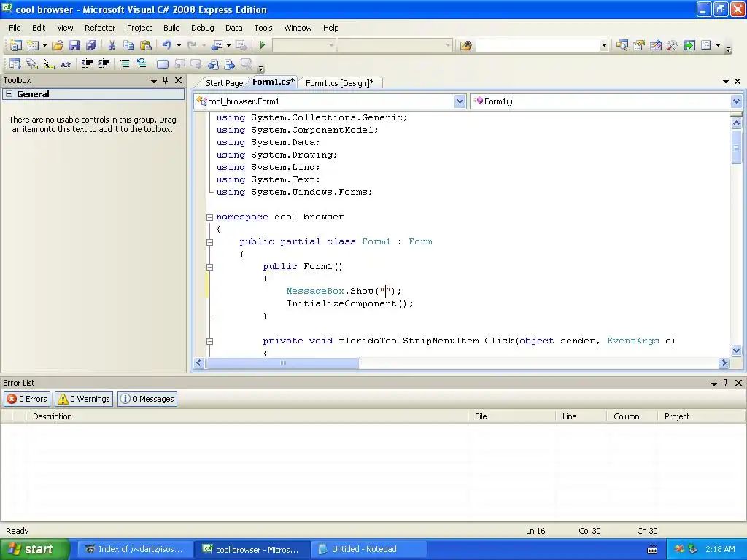This screenshot has height=560, width=747.
Task: Cut selection with the scissors icon
Action: click(x=112, y=45)
